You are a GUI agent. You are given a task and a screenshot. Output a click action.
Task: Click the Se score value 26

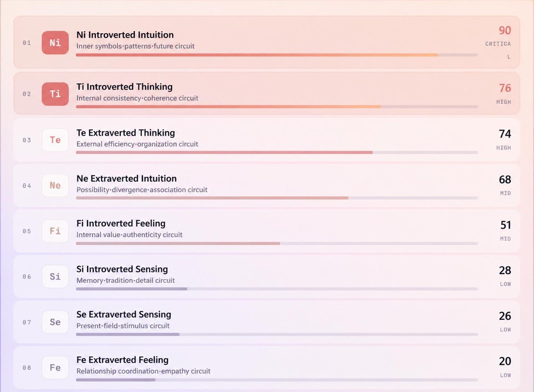505,316
